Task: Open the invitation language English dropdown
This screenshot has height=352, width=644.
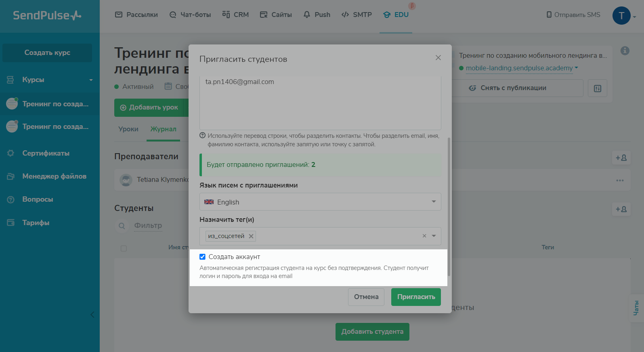Action: pos(320,202)
